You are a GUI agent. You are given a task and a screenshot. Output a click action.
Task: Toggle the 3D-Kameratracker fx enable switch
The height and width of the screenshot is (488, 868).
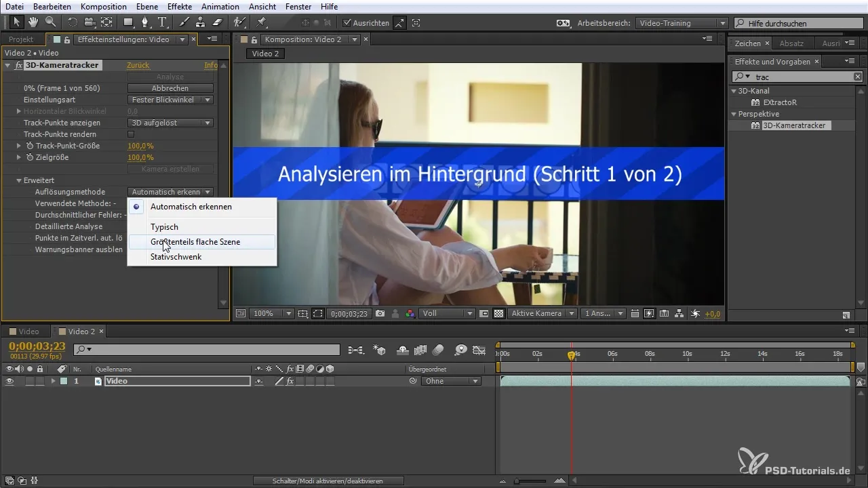18,66
